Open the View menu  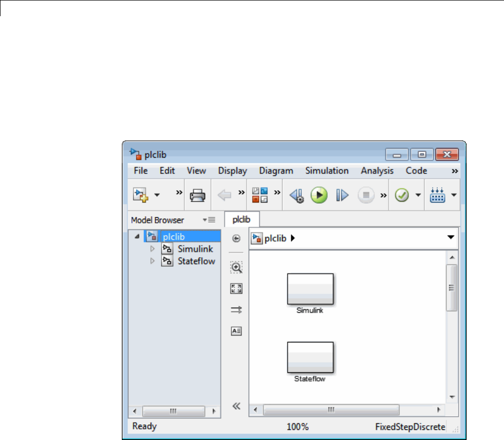[x=196, y=171]
